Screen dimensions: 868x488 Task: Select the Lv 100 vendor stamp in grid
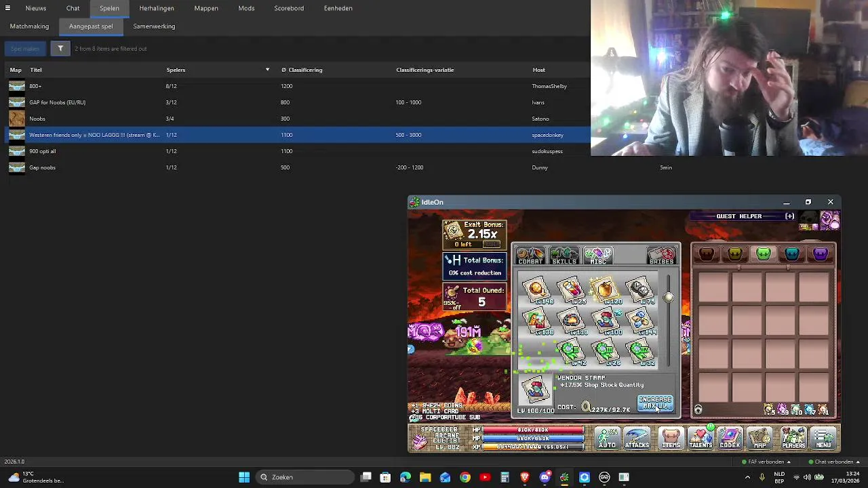[x=606, y=321]
